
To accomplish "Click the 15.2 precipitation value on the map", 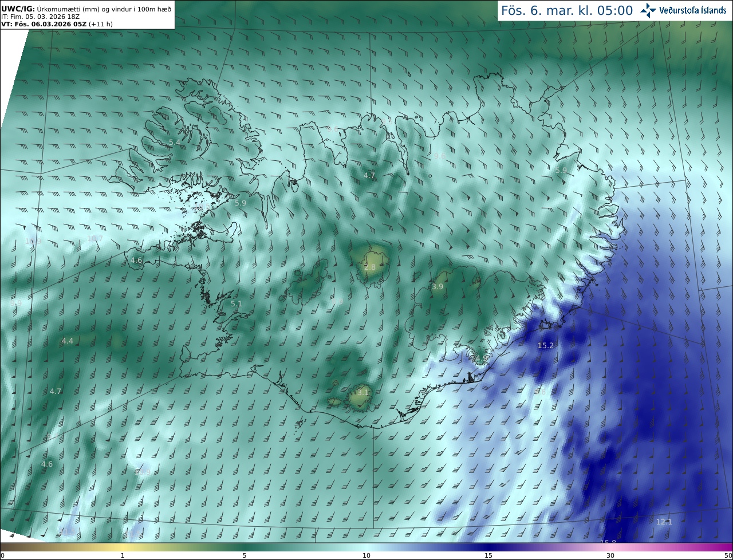I will click(546, 346).
